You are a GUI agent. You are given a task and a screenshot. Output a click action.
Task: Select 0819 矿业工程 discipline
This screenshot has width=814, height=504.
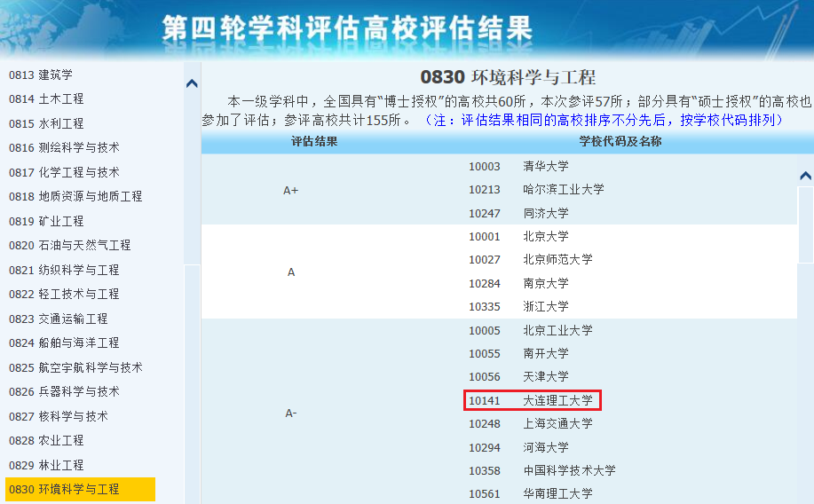(x=46, y=221)
